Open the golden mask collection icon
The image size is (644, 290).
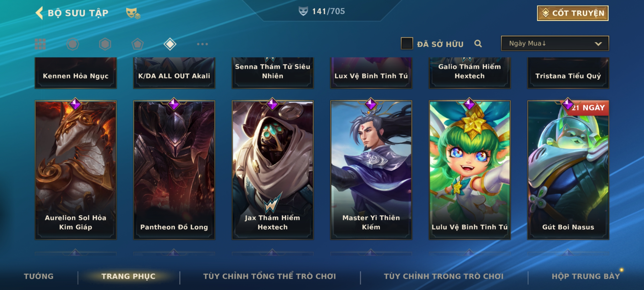click(133, 13)
